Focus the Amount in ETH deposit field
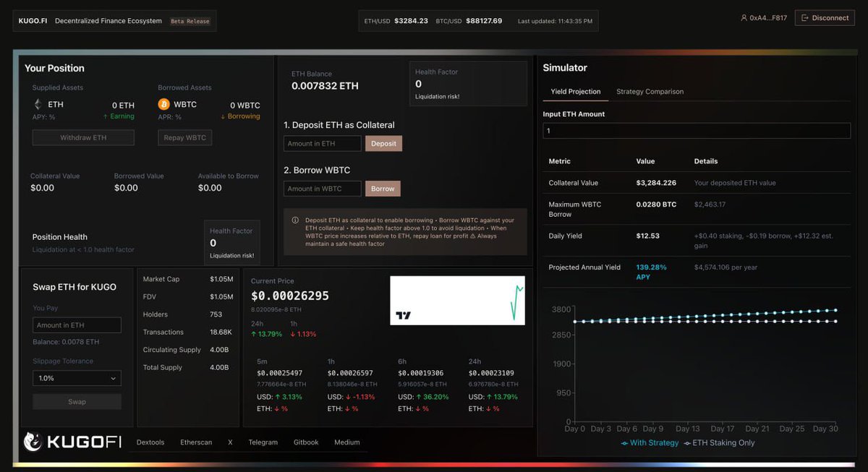Viewport: 868px width, 472px height. (x=323, y=143)
